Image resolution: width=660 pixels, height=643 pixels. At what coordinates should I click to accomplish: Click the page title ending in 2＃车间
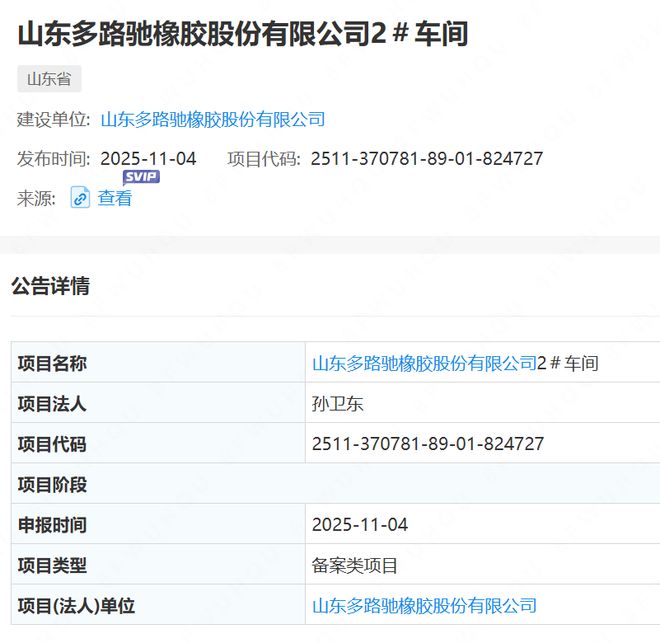point(243,33)
